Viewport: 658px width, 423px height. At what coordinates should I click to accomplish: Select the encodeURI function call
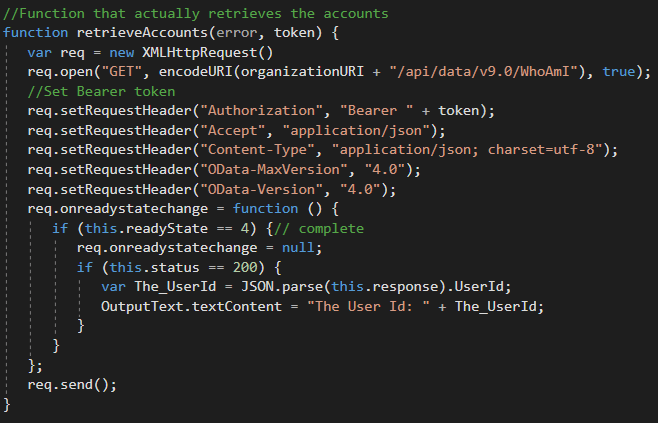[x=196, y=72]
